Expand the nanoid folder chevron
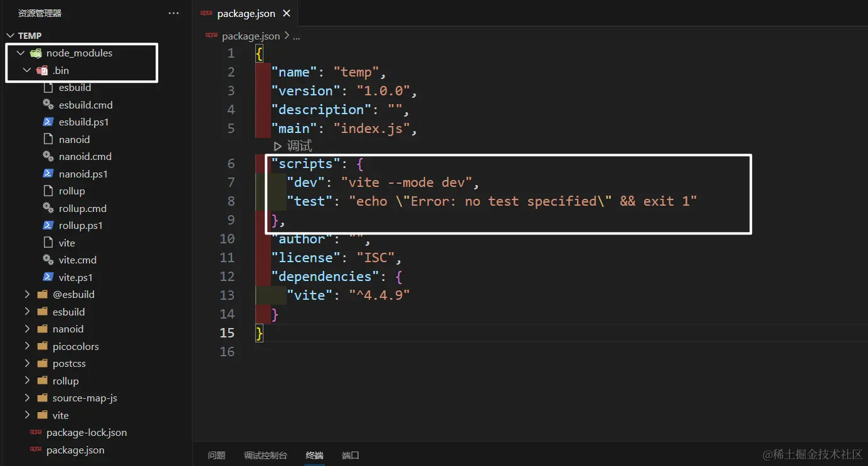Image resolution: width=868 pixels, height=466 pixels. pyautogui.click(x=27, y=329)
